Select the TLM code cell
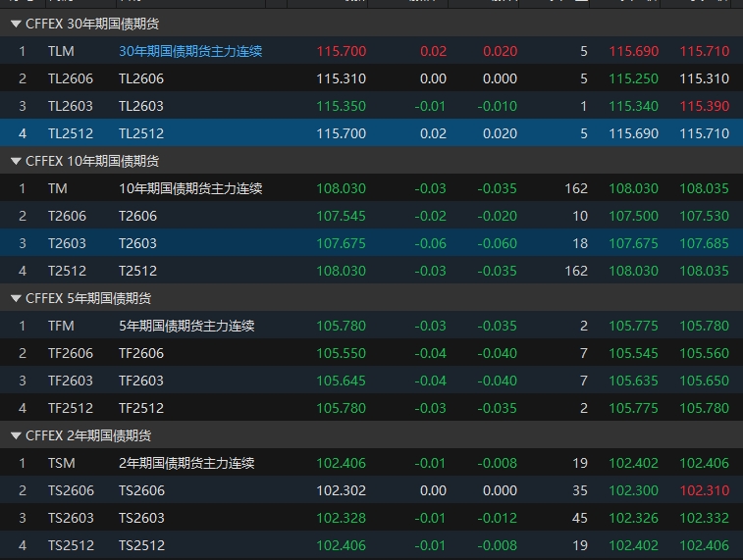The width and height of the screenshot is (743, 560). point(61,51)
